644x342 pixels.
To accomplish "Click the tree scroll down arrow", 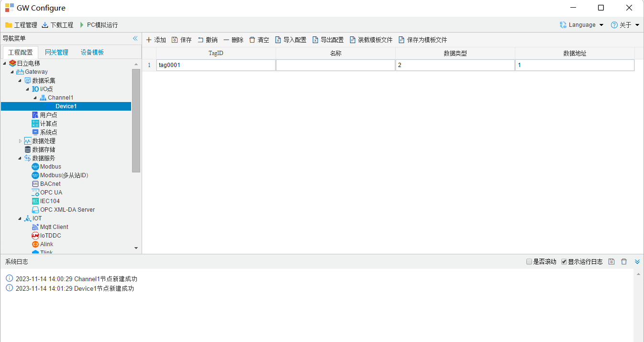I will (136, 248).
